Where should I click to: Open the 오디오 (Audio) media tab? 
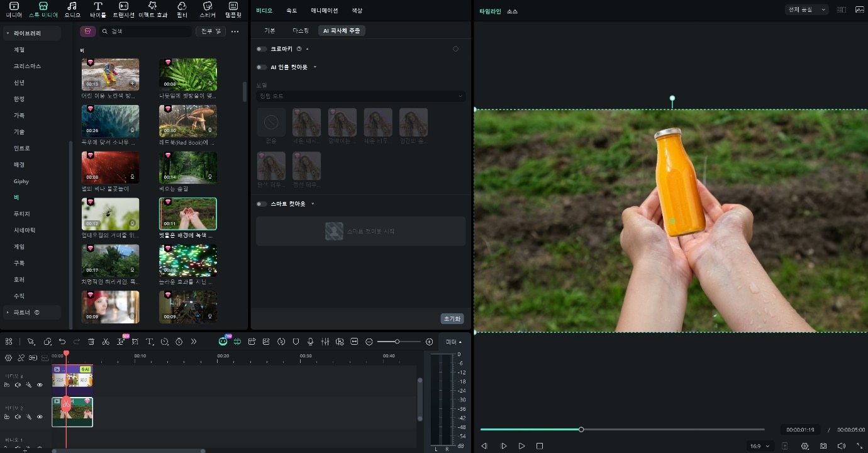(72, 9)
